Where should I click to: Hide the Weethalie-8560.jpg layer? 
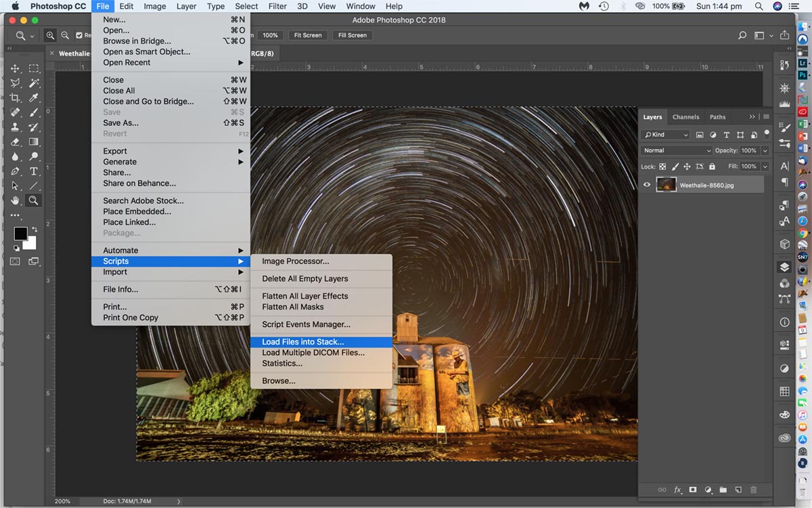[648, 185]
